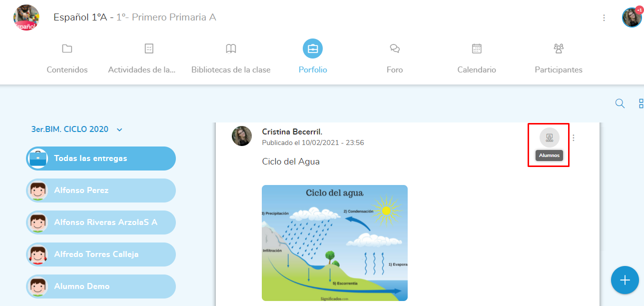Viewport: 644px width, 306px height.
Task: Open the Calendario icon
Action: click(477, 48)
